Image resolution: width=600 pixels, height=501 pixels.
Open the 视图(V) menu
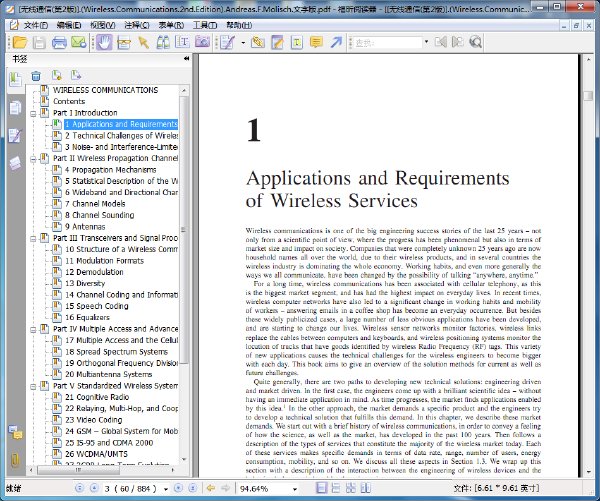coord(103,25)
